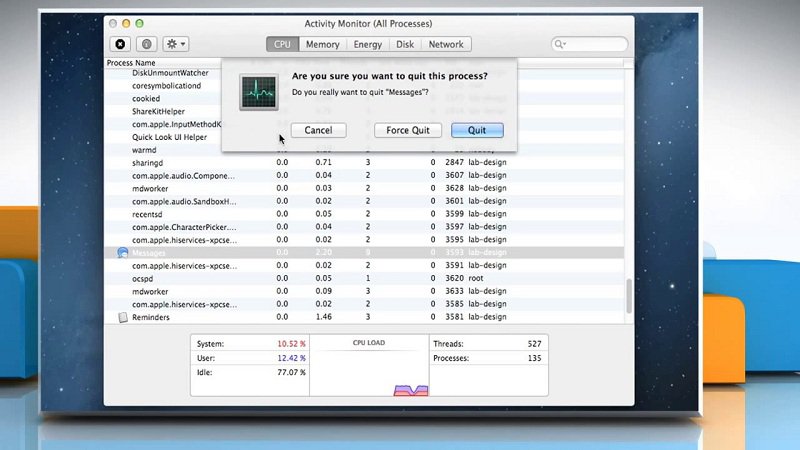Screen dimensions: 800x450
Task: Switch to the Memory tab
Action: (322, 44)
